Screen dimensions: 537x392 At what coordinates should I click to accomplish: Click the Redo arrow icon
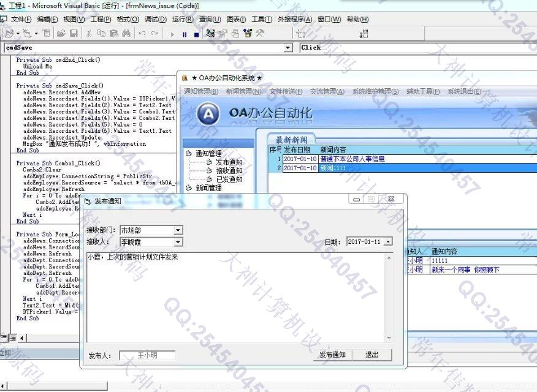coord(154,34)
